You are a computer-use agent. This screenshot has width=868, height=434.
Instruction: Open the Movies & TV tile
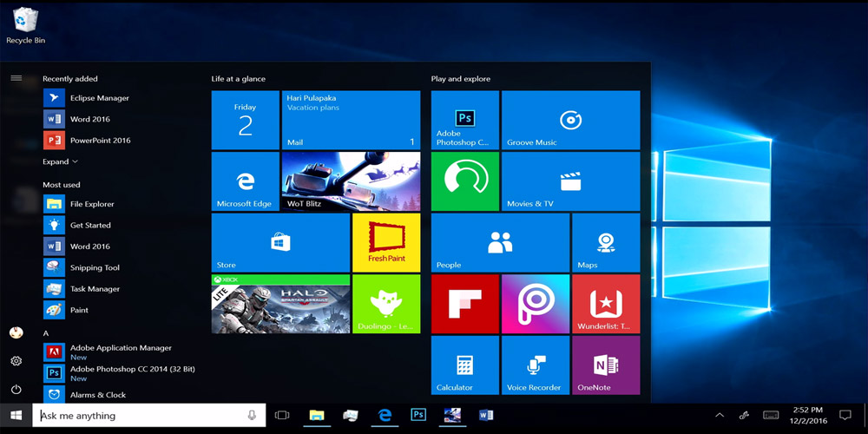(571, 181)
